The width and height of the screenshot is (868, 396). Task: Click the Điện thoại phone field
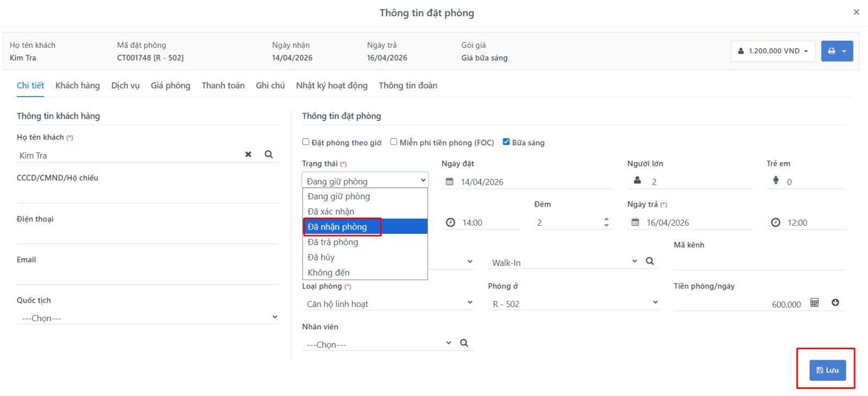(148, 236)
